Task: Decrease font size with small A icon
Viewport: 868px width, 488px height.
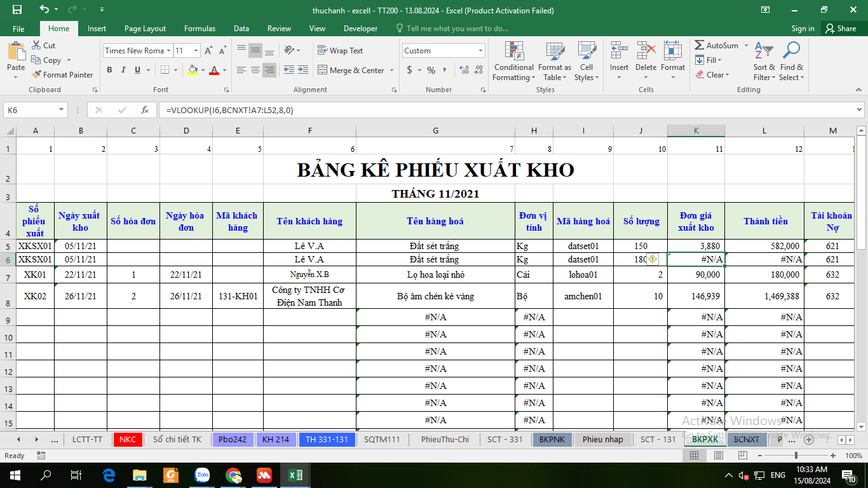Action: (x=222, y=51)
